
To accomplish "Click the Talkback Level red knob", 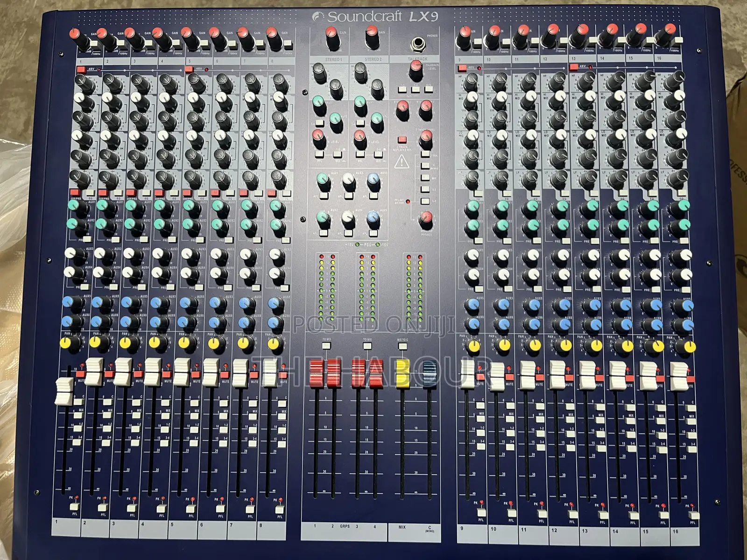I will (x=416, y=71).
